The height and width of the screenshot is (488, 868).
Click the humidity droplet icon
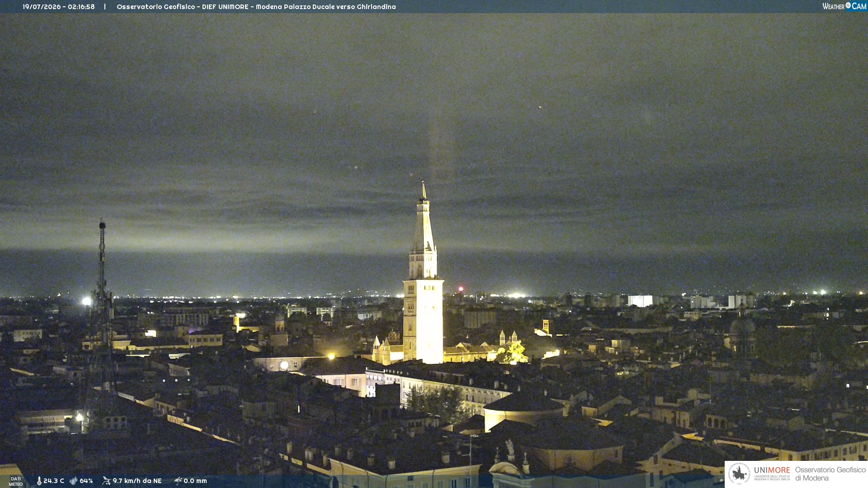point(74,481)
